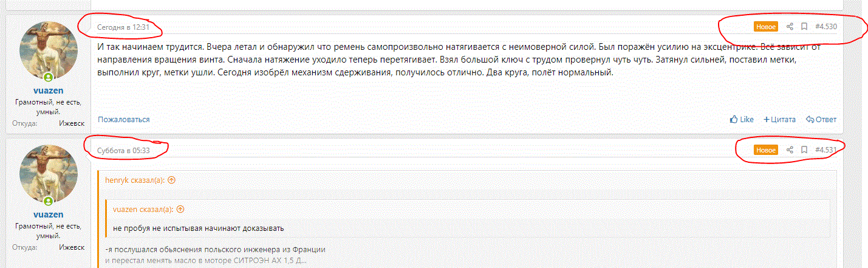Jump to vuazen's quoted post arrow icon
This screenshot has height=268, width=868.
click(x=180, y=209)
